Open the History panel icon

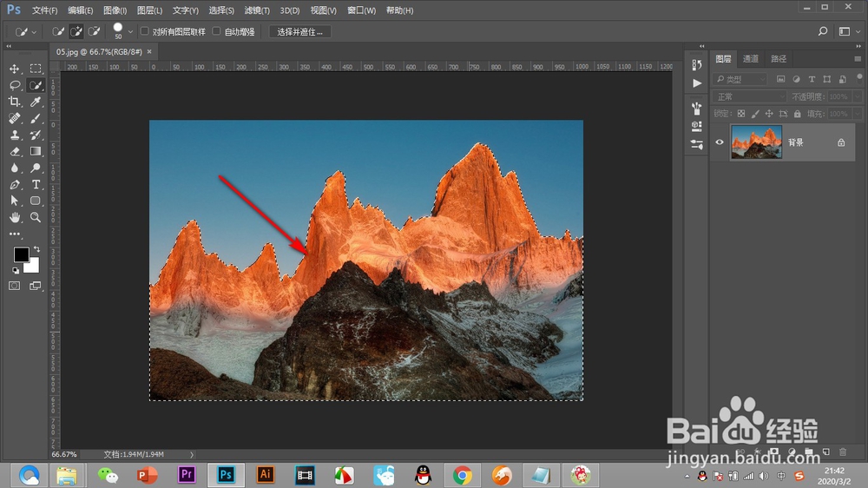(x=697, y=65)
